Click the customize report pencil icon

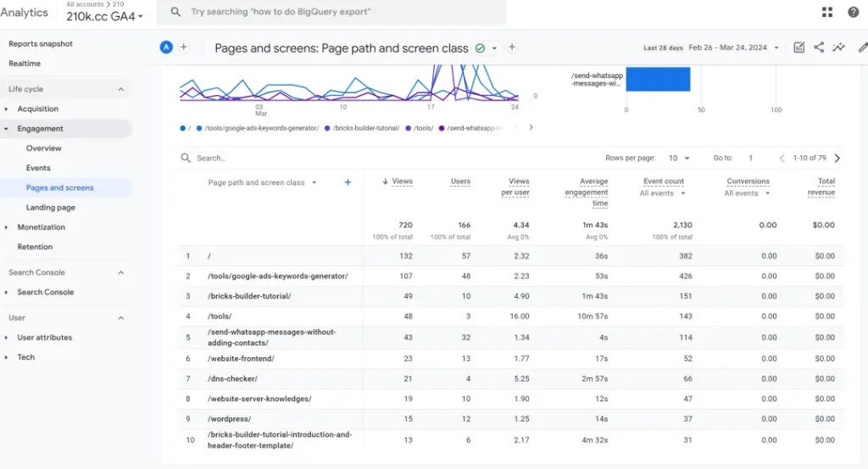point(862,47)
